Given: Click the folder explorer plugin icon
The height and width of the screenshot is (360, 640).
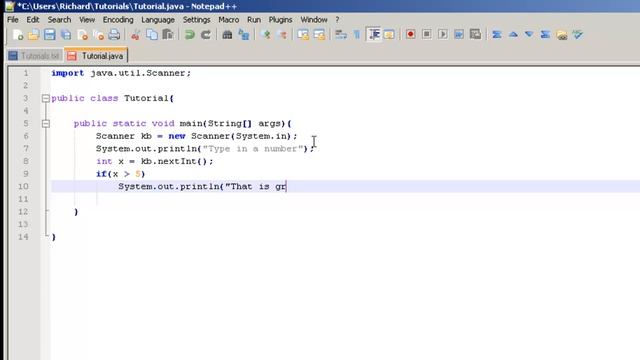Looking at the screenshot, I should click(562, 35).
